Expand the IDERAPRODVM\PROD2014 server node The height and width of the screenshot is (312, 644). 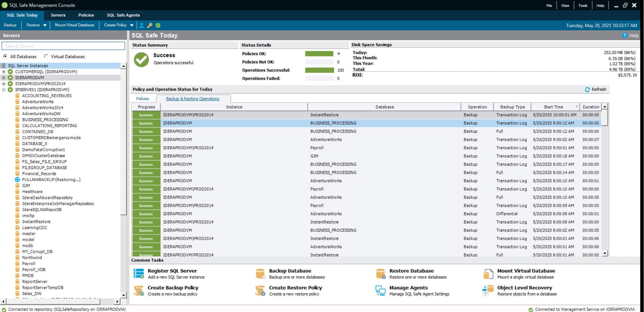click(x=4, y=84)
